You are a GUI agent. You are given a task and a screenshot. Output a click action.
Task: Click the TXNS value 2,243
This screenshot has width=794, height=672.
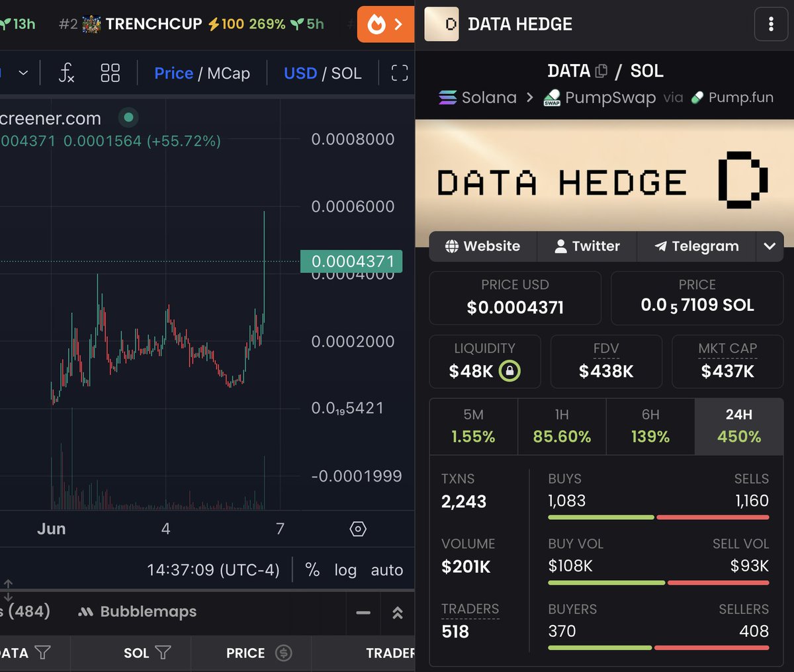tap(464, 501)
